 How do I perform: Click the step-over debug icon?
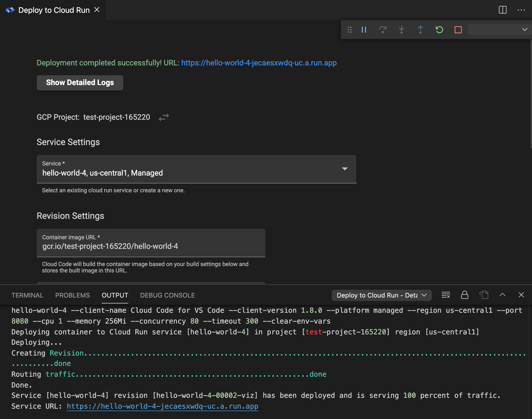coord(383,30)
